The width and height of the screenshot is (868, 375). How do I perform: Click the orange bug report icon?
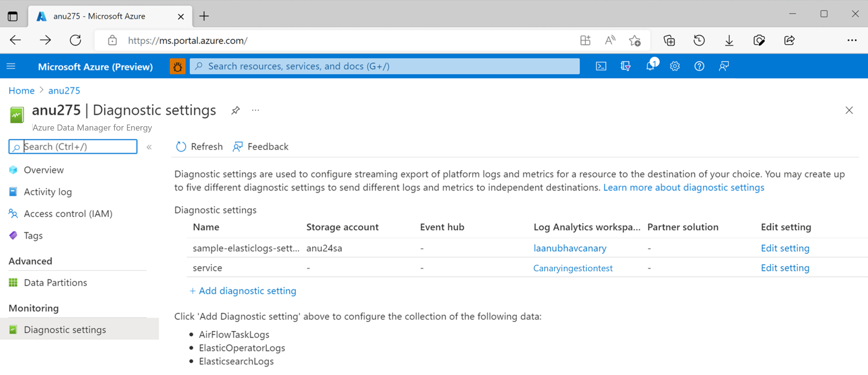pos(178,66)
